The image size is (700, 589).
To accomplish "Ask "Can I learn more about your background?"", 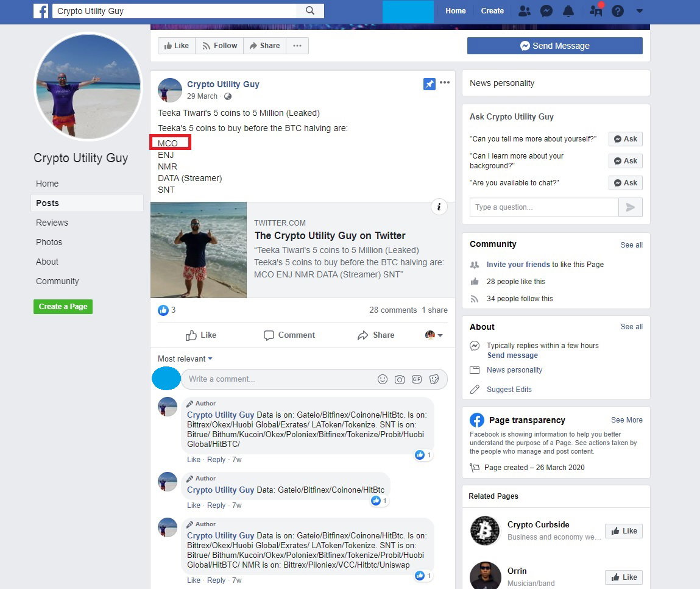I will 626,161.
